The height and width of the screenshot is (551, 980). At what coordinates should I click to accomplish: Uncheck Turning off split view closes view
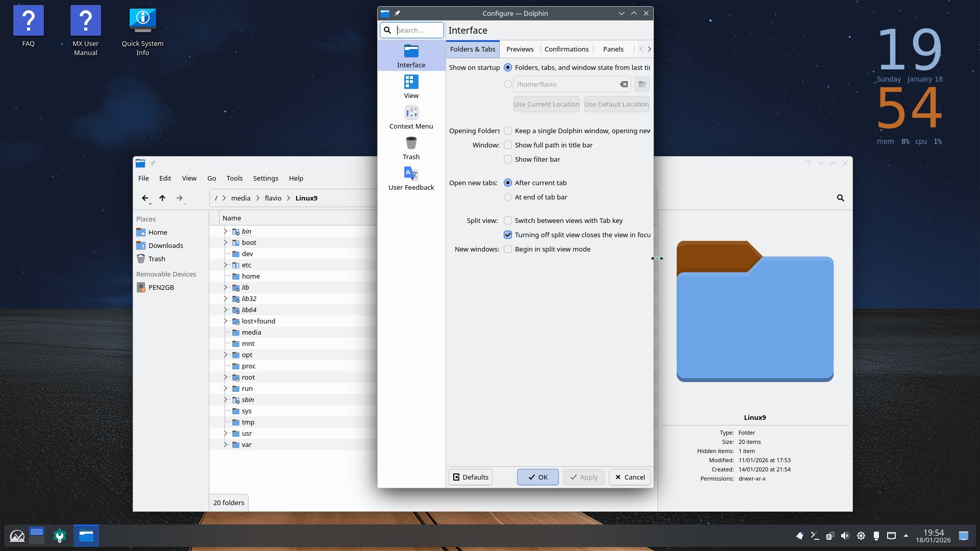[508, 235]
